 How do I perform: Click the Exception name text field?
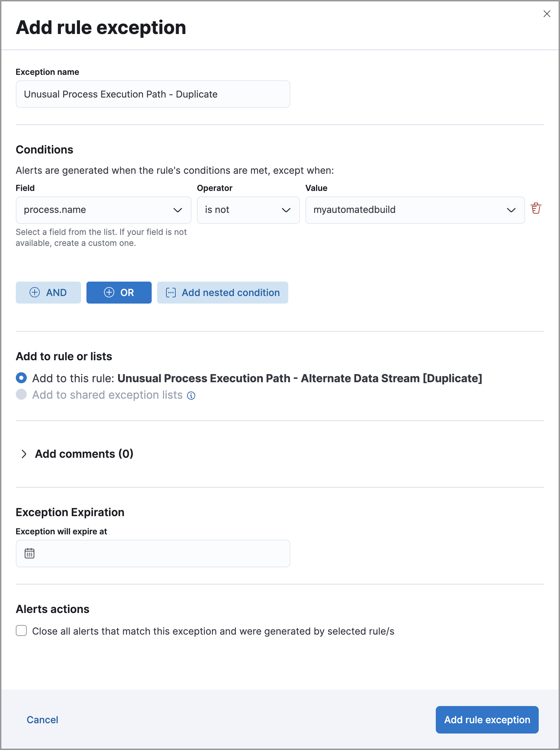coord(153,94)
